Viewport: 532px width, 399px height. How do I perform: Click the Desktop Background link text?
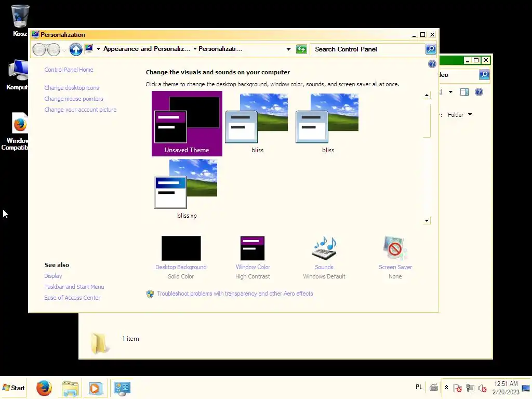[181, 267]
